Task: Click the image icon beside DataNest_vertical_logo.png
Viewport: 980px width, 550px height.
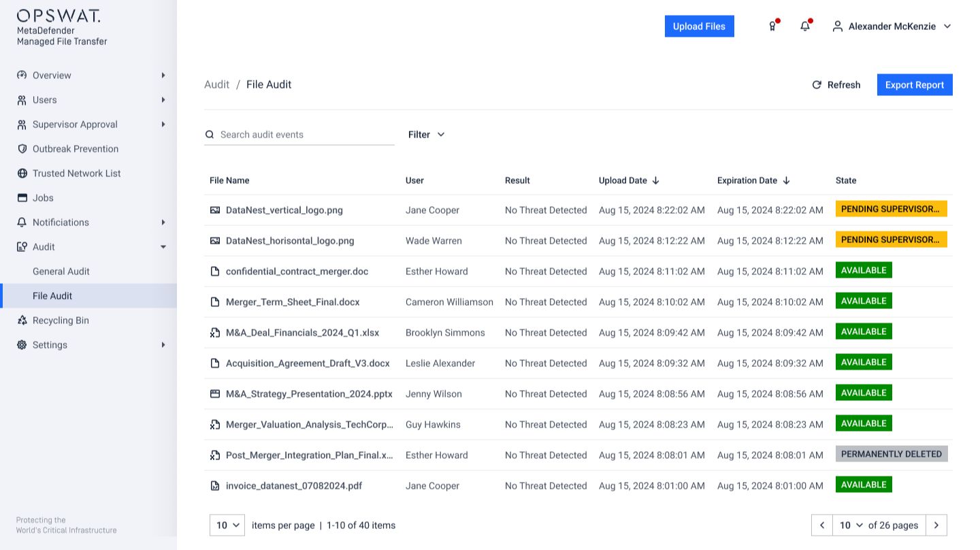Action: [214, 210]
